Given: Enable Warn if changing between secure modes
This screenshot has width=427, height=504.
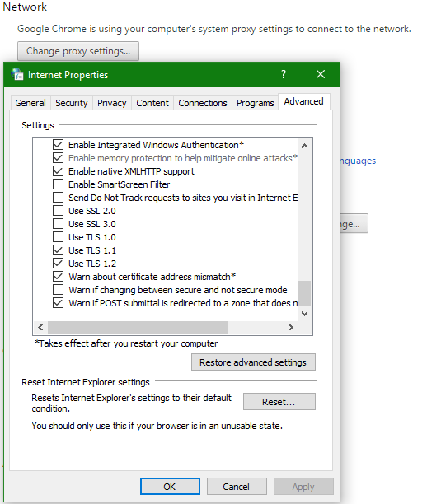Looking at the screenshot, I should point(58,290).
